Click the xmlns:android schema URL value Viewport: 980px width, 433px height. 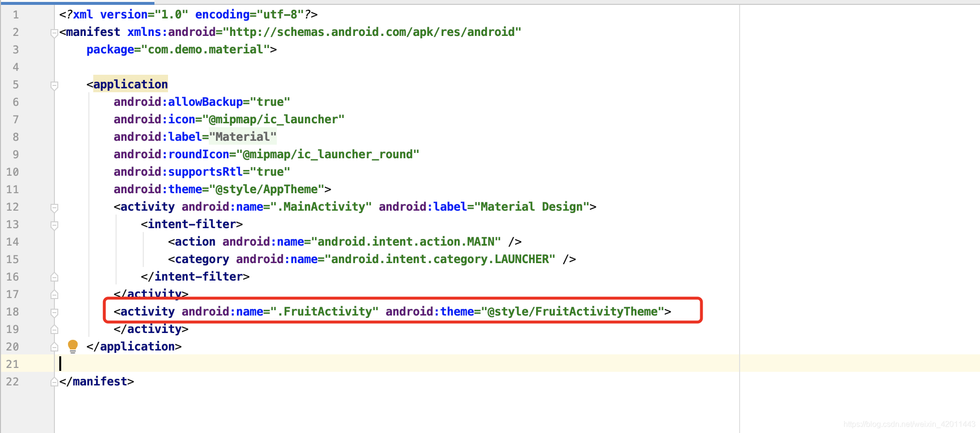click(372, 32)
